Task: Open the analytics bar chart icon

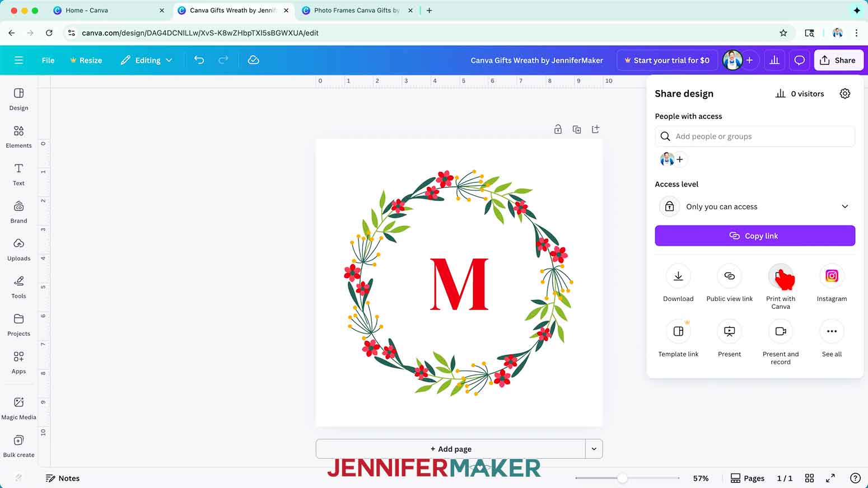Action: (774, 60)
